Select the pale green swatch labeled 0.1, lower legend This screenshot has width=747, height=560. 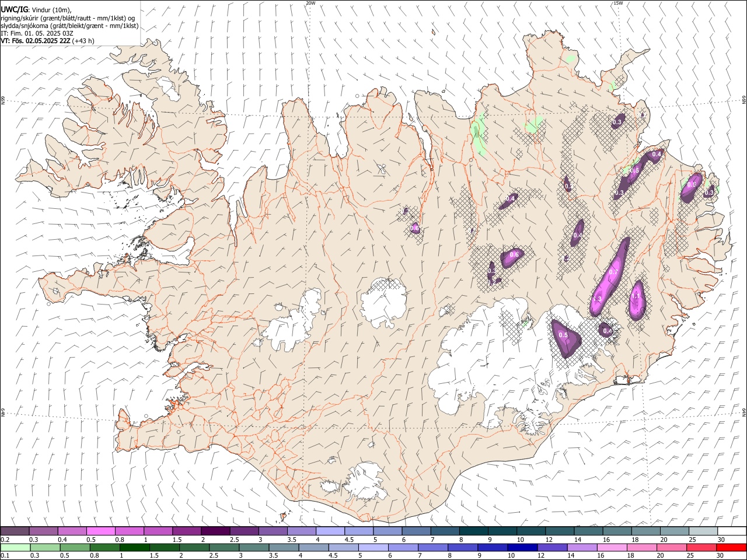(15, 547)
